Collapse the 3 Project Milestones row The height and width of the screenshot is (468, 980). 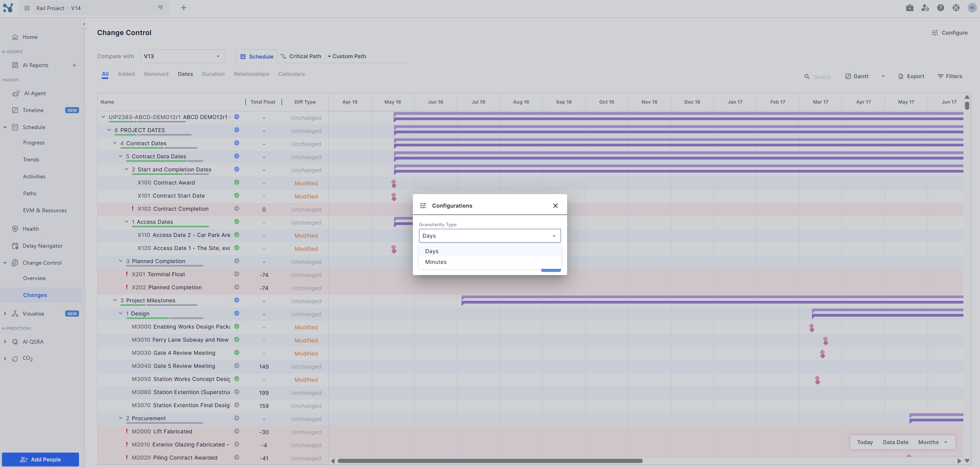coord(115,300)
